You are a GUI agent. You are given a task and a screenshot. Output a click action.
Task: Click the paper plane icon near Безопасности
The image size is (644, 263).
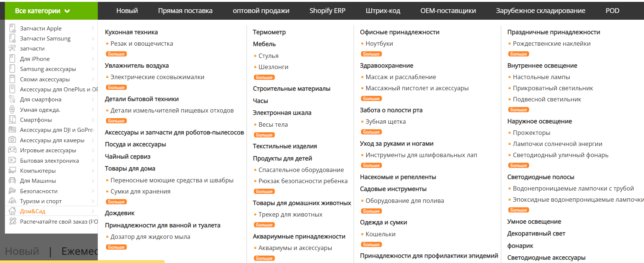[12, 191]
